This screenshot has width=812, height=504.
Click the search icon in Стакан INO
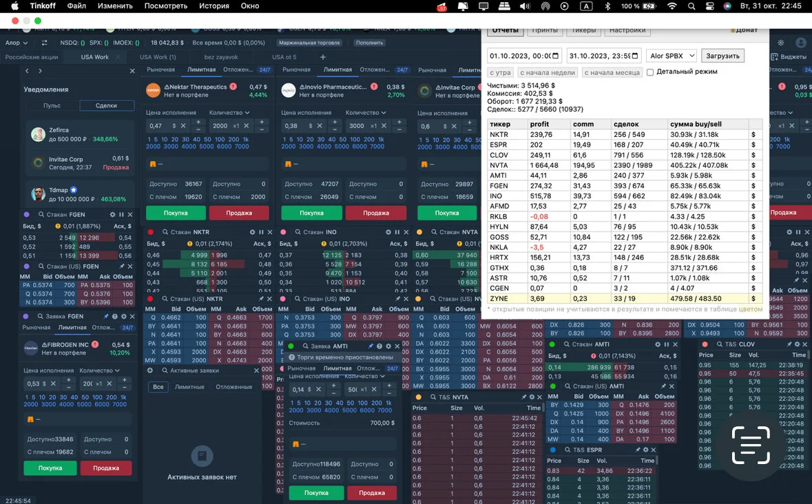pos(298,232)
